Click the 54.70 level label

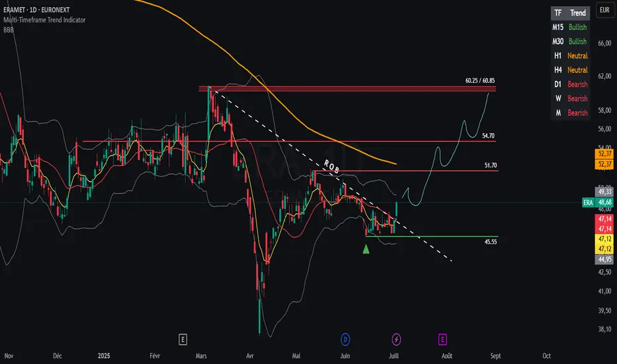click(489, 136)
